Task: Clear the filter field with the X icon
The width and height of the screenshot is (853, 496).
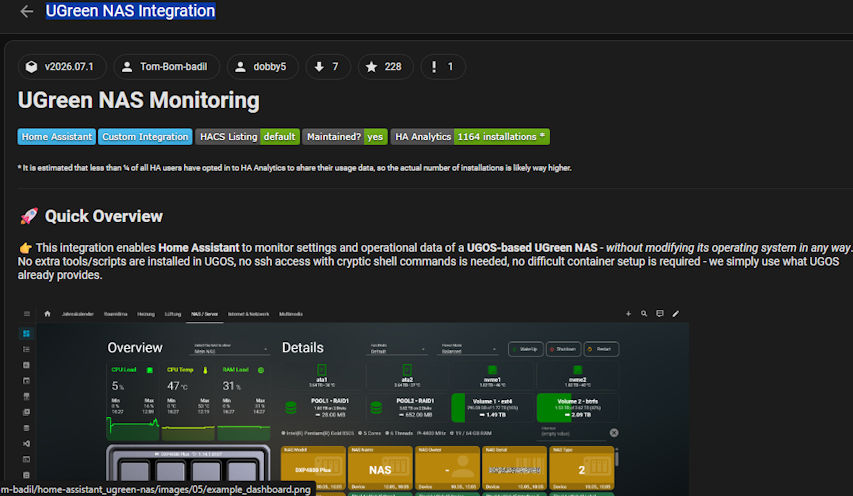Action: 614,433
